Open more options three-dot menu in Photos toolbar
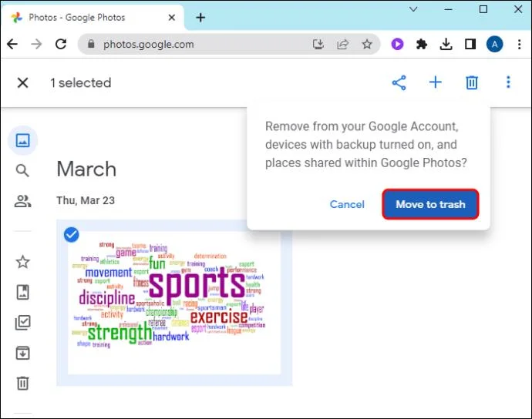The width and height of the screenshot is (532, 419). point(508,82)
